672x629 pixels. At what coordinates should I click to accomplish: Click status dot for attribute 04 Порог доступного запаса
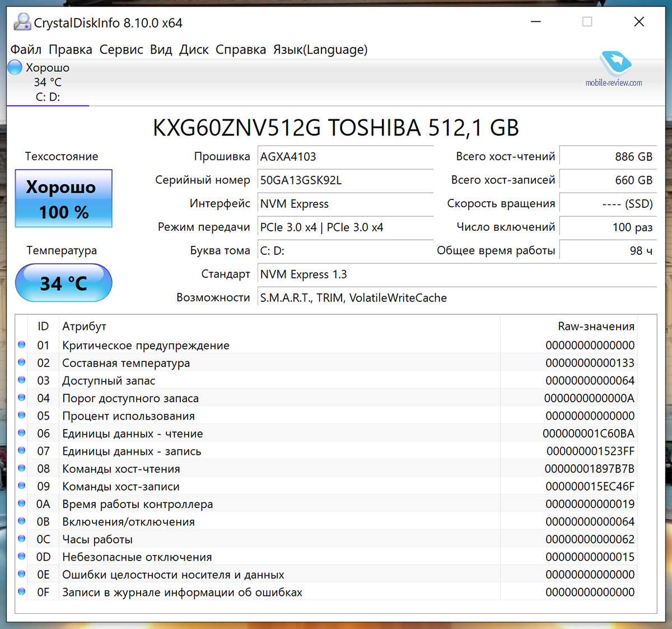pyautogui.click(x=22, y=398)
